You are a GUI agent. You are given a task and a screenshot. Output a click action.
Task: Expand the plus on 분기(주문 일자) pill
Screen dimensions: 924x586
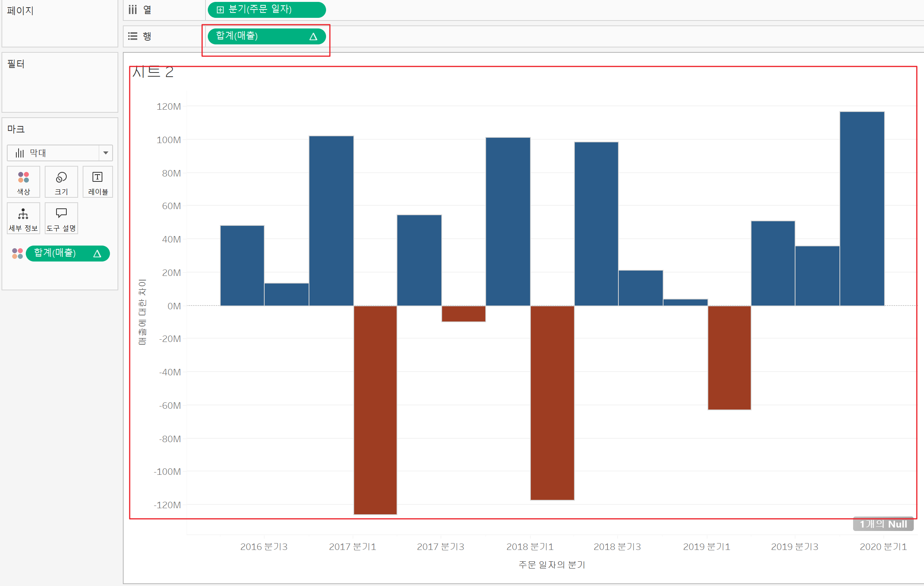[x=220, y=10]
